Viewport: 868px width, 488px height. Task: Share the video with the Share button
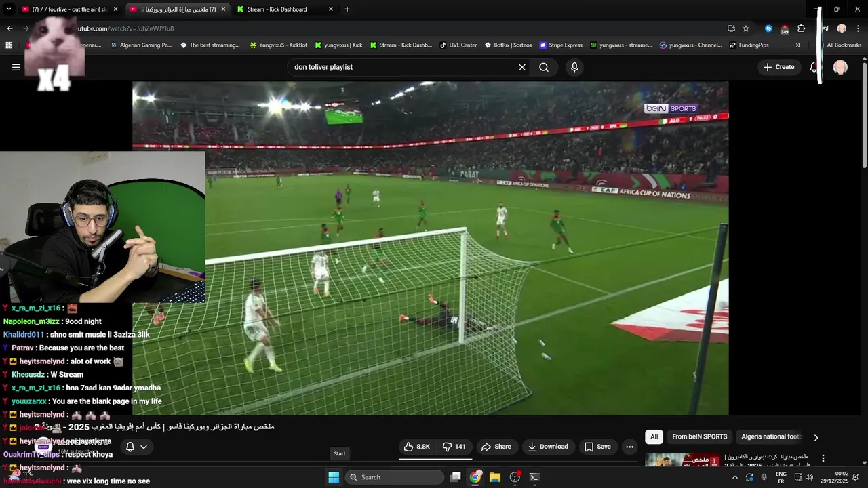pyautogui.click(x=496, y=447)
